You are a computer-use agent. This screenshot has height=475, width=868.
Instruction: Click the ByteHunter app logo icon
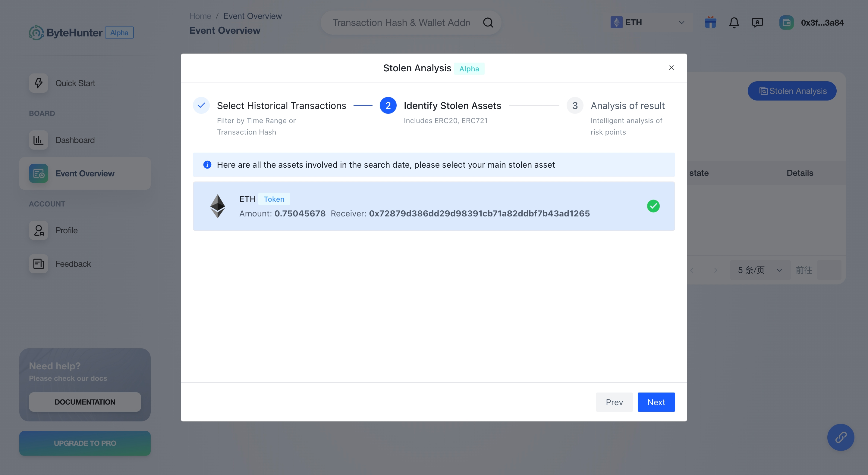[36, 32]
